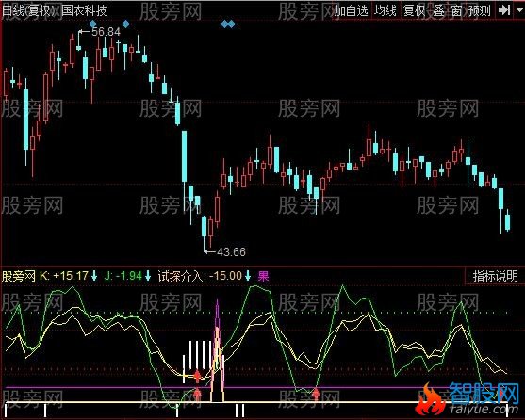Click the double blue diamond marker
This screenshot has height=420, width=525.
pos(228,24)
